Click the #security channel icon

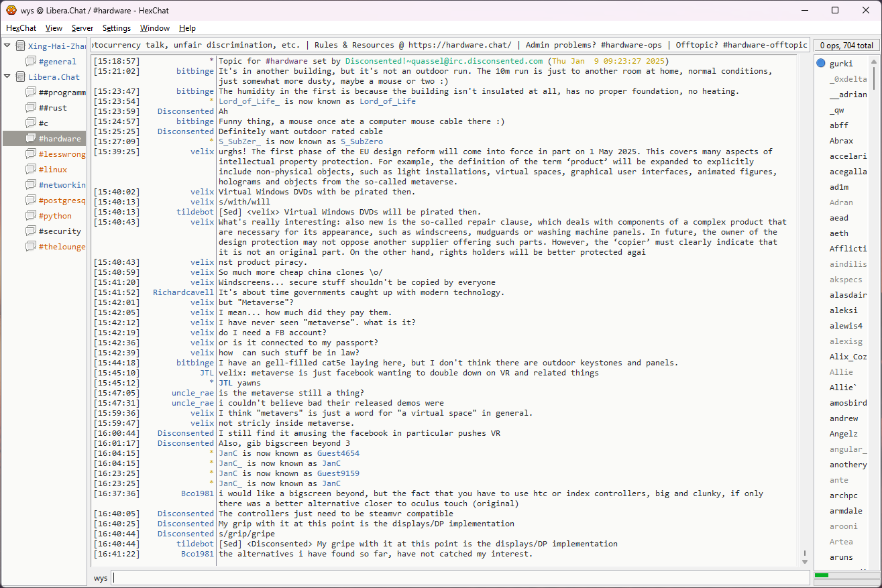tap(30, 231)
